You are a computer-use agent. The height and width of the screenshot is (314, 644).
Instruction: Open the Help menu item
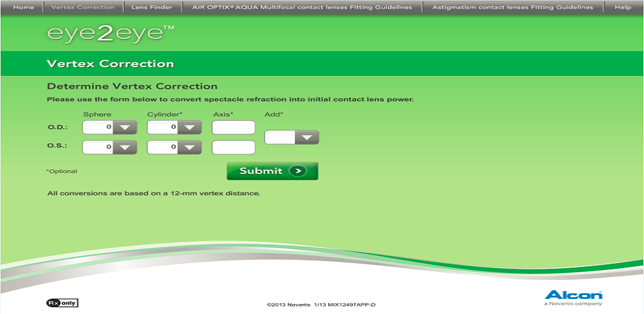click(623, 8)
